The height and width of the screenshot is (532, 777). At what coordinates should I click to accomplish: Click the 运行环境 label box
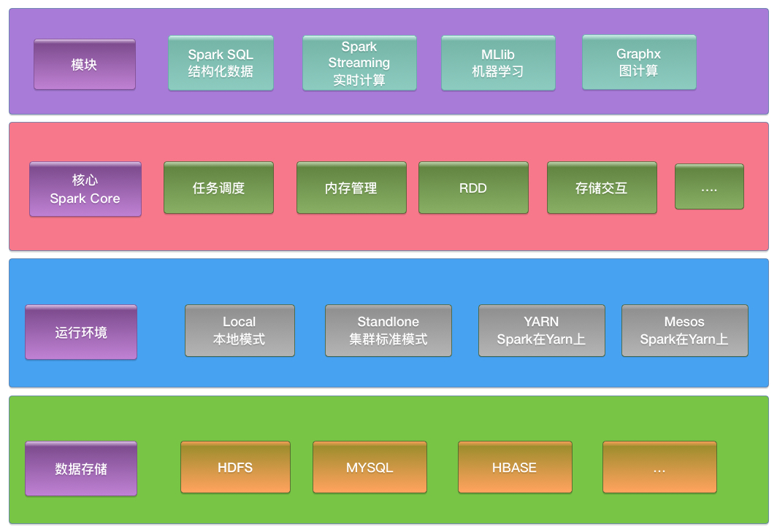[x=80, y=331]
